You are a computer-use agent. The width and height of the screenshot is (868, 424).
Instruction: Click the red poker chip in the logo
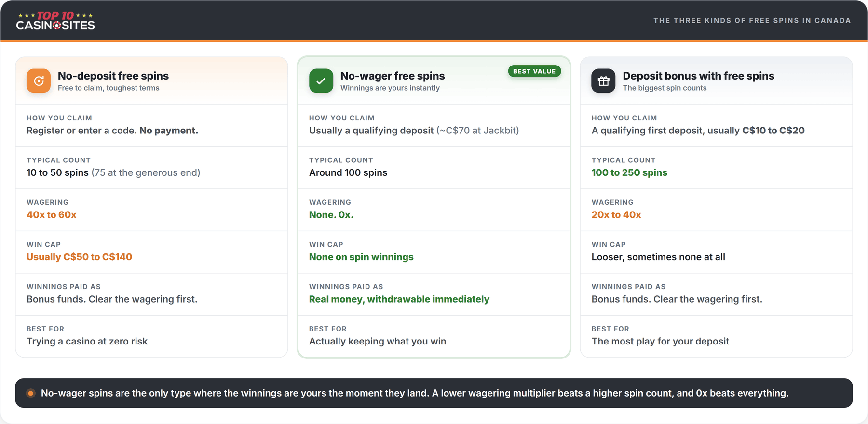(x=57, y=25)
